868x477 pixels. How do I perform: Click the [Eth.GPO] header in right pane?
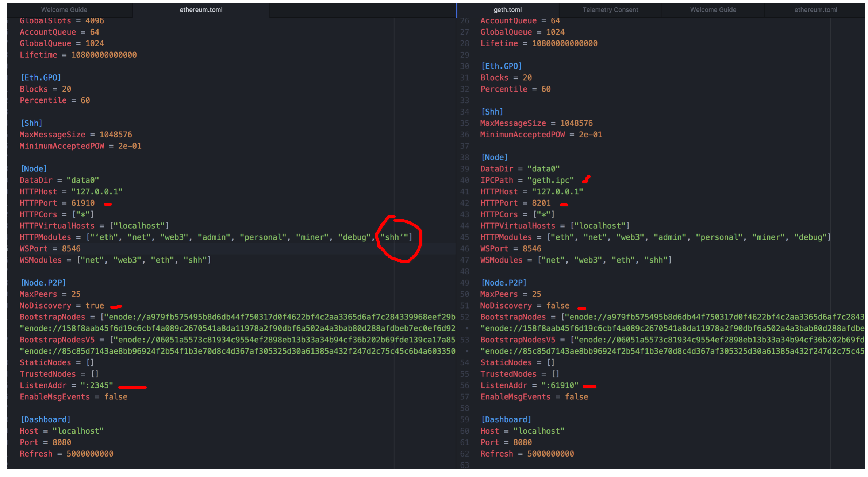[501, 66]
